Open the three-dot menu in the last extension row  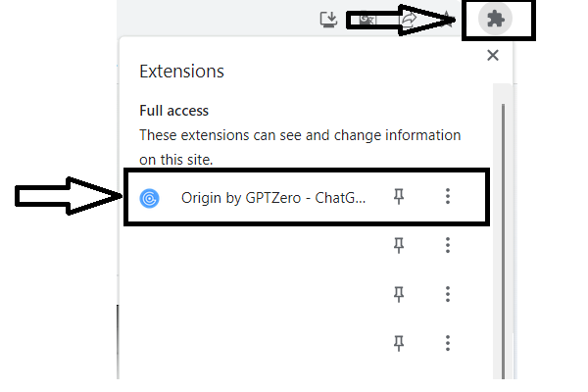coord(447,342)
